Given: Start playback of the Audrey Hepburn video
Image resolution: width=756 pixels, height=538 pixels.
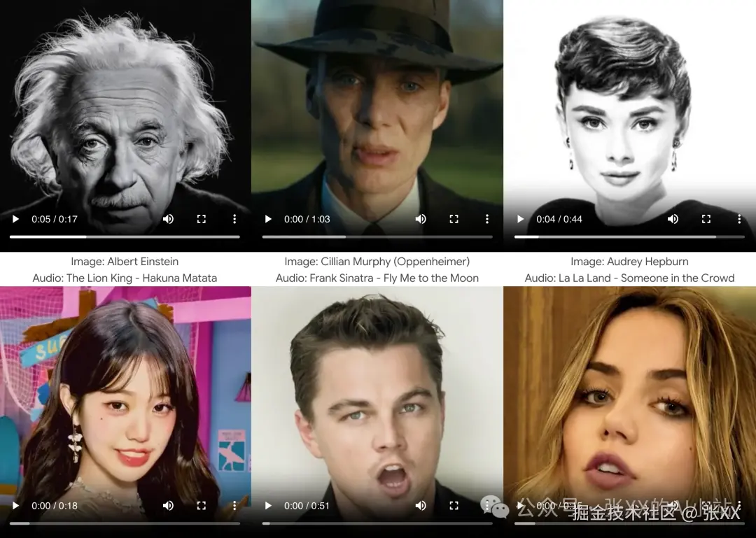Looking at the screenshot, I should pos(520,219).
